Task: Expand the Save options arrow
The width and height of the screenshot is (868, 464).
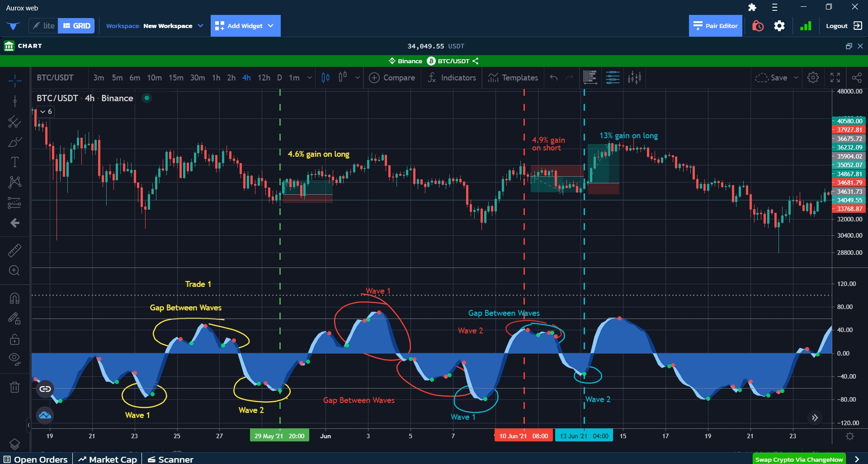Action: (796, 78)
